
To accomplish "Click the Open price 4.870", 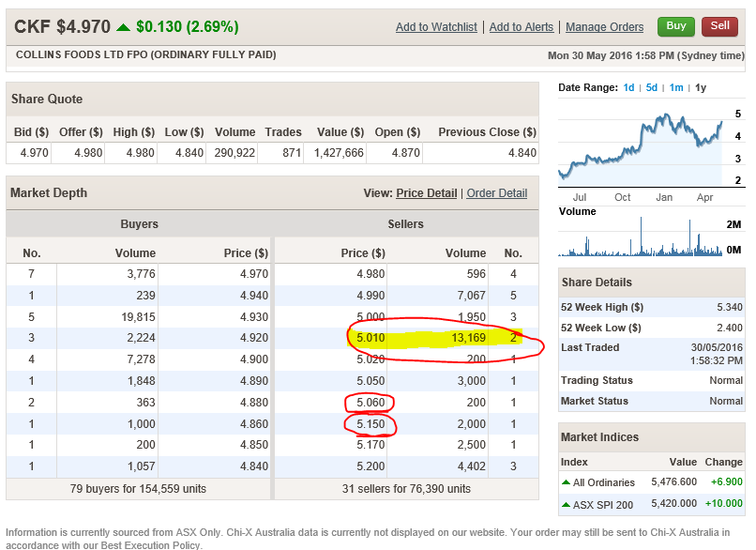I will [405, 153].
